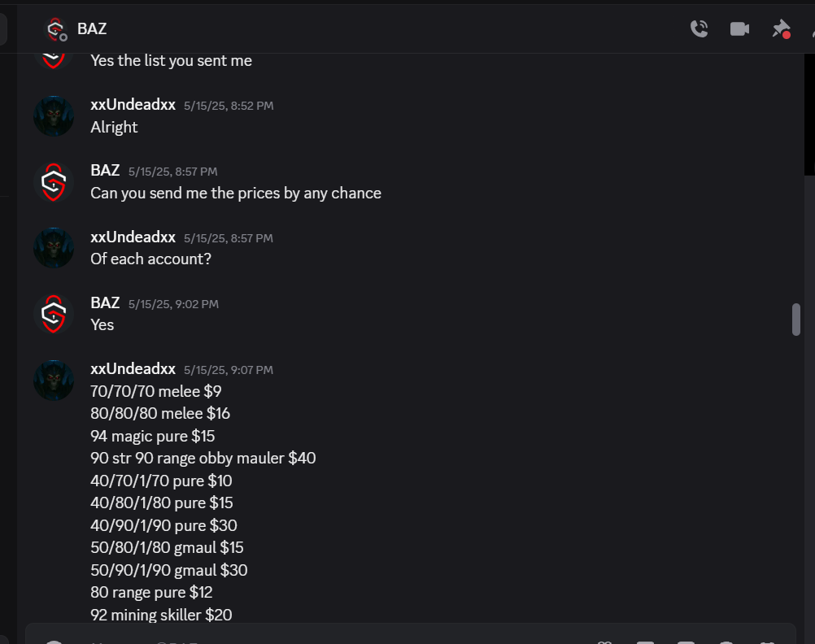The width and height of the screenshot is (815, 644).
Task: Click the xxUndeadxx username above Alright
Action: [x=133, y=104]
